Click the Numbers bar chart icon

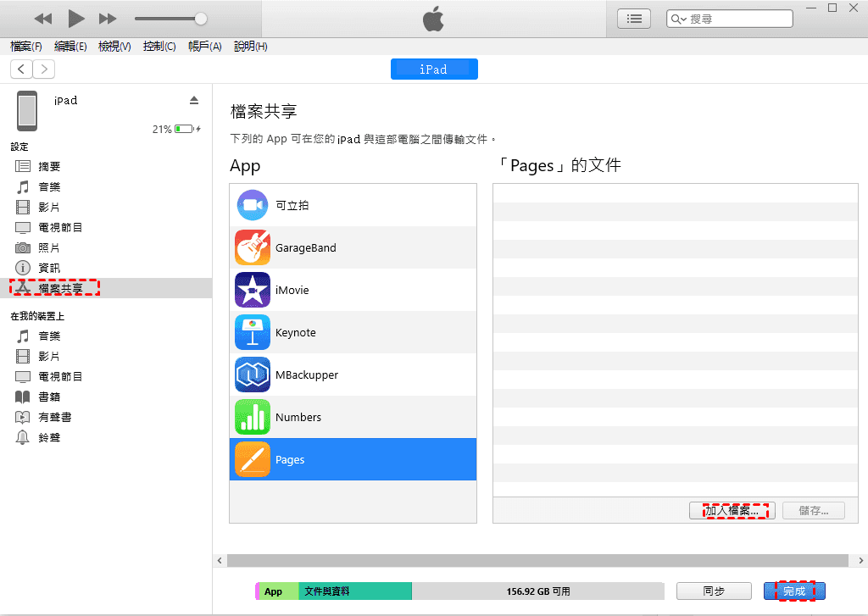[x=253, y=417]
